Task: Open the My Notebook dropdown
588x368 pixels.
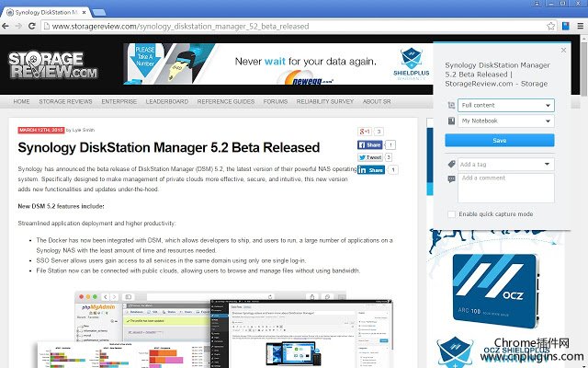Action: point(505,121)
